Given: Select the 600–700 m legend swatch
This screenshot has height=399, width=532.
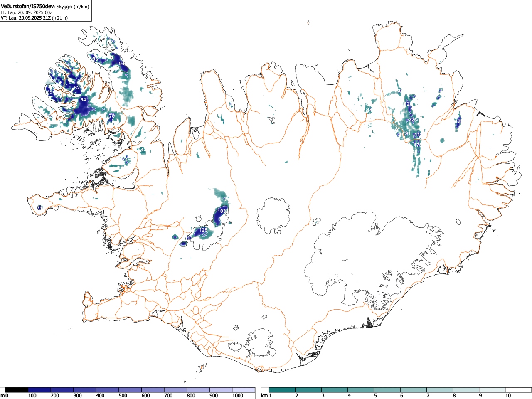Looking at the screenshot, I should (x=153, y=390).
